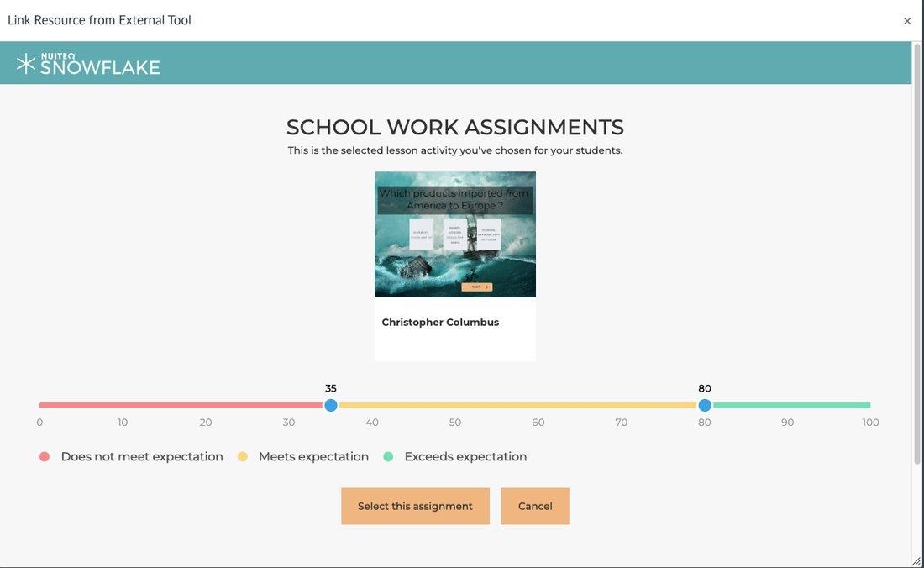Click the value label 80 above the slider
Viewport: 924px width, 568px height.
click(x=704, y=387)
